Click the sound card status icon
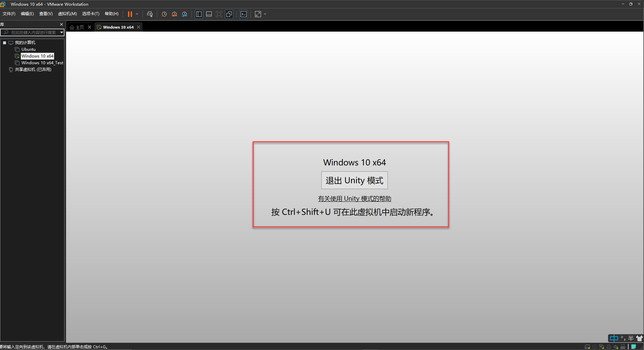This screenshot has height=350, width=644. pyautogui.click(x=616, y=347)
